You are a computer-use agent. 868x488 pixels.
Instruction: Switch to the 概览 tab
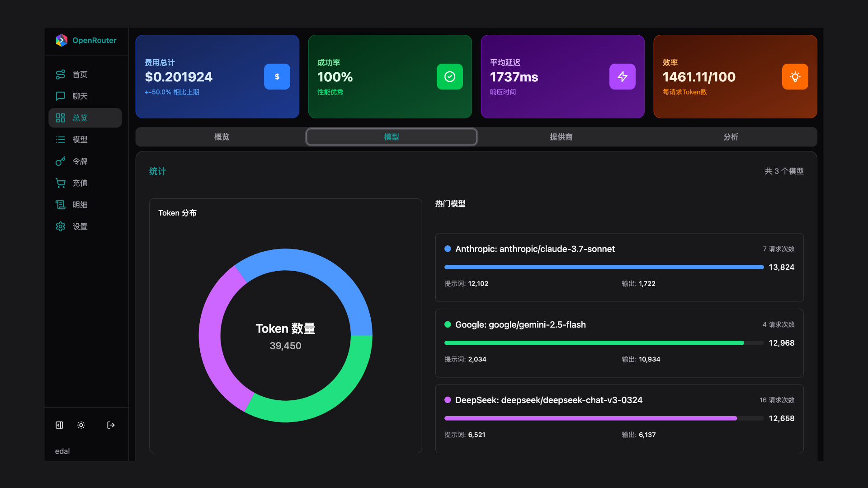222,137
